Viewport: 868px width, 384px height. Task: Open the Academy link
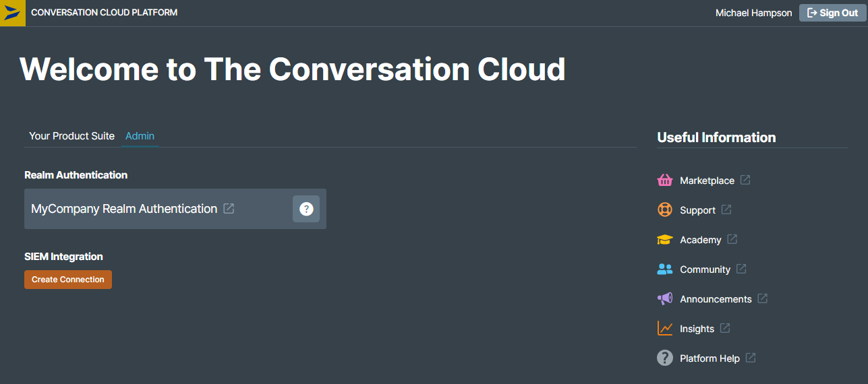pos(701,240)
